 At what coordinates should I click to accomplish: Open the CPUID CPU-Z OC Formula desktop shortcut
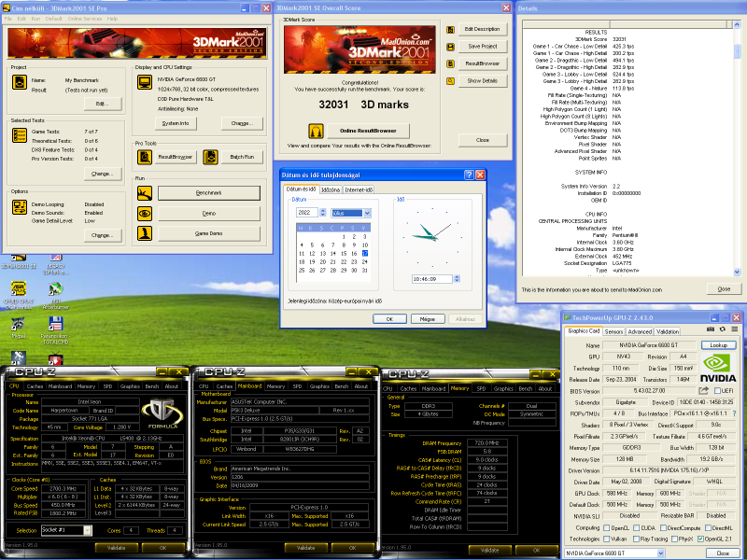click(x=19, y=294)
